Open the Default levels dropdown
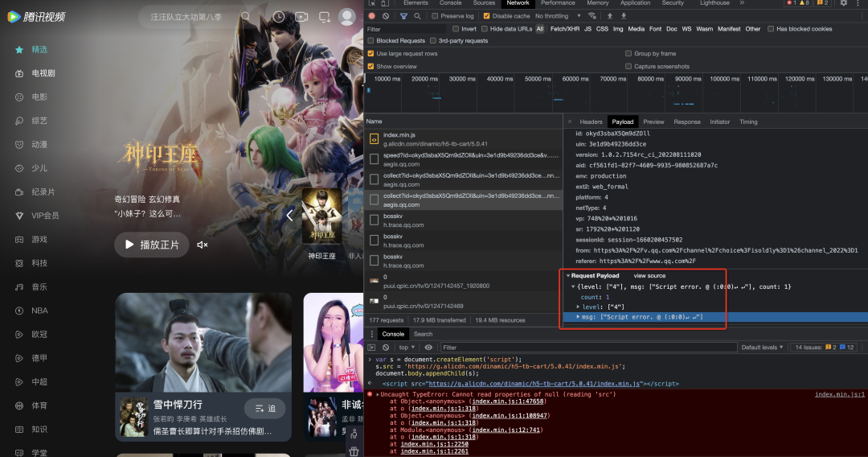868x457 pixels. [x=762, y=348]
